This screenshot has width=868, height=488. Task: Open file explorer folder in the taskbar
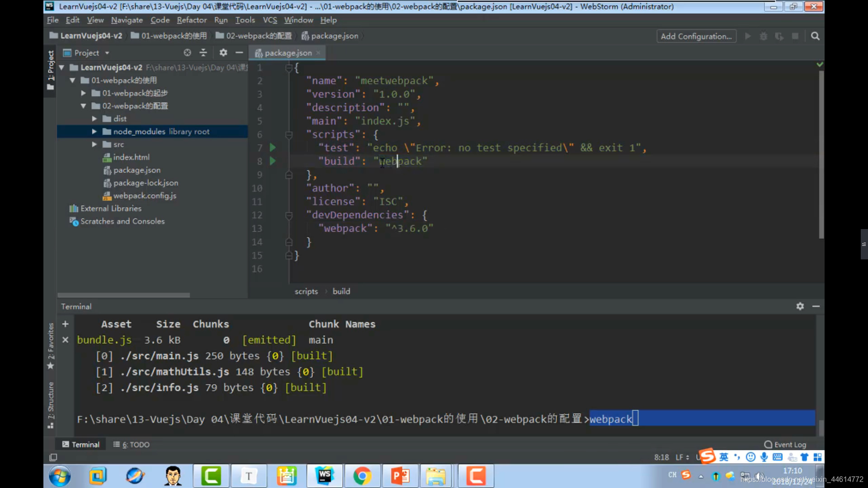tap(436, 476)
